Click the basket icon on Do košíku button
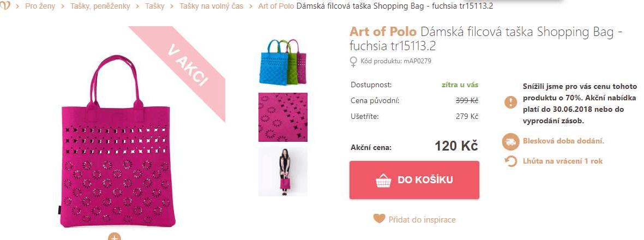644x240 pixels. tap(383, 180)
